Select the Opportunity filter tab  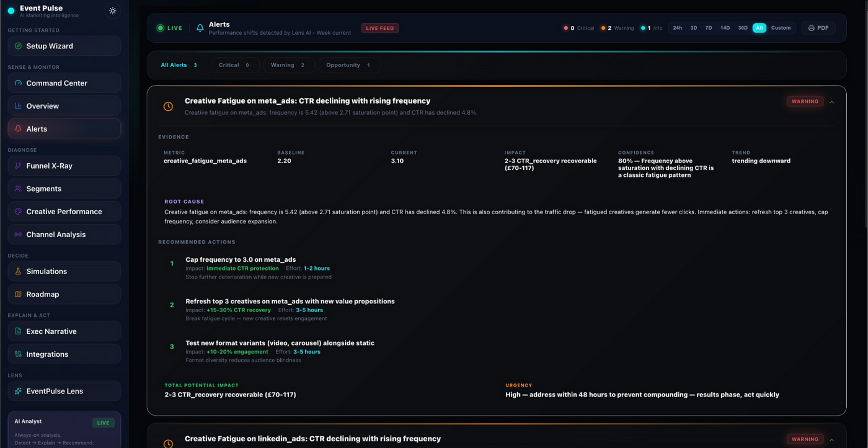[349, 65]
